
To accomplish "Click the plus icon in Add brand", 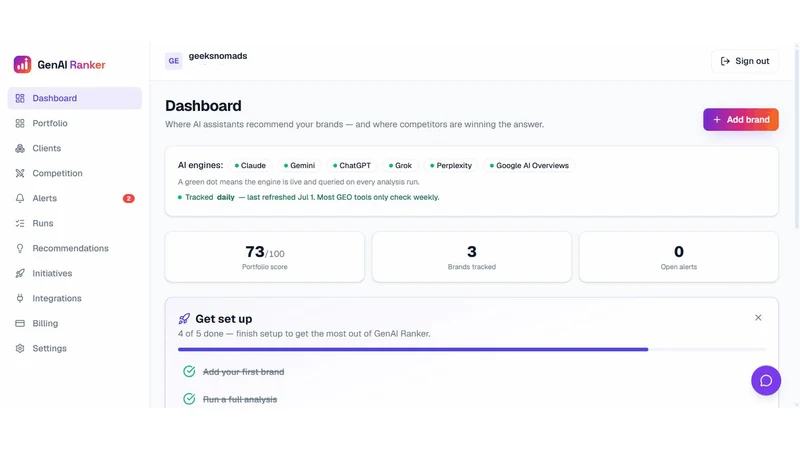I will coord(717,119).
